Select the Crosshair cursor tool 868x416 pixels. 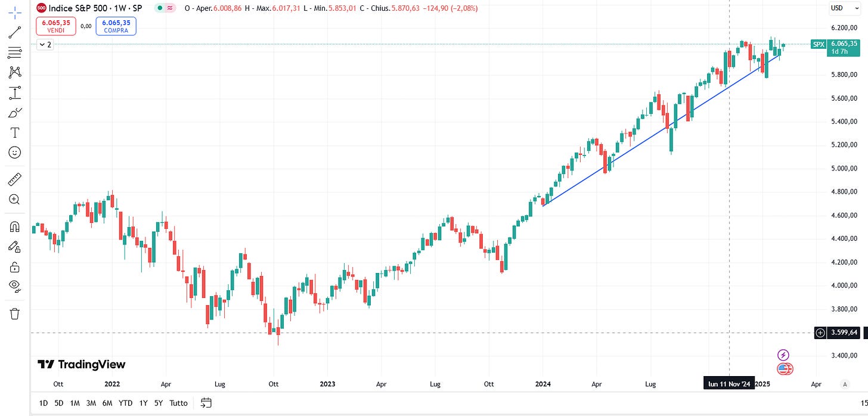[14, 12]
